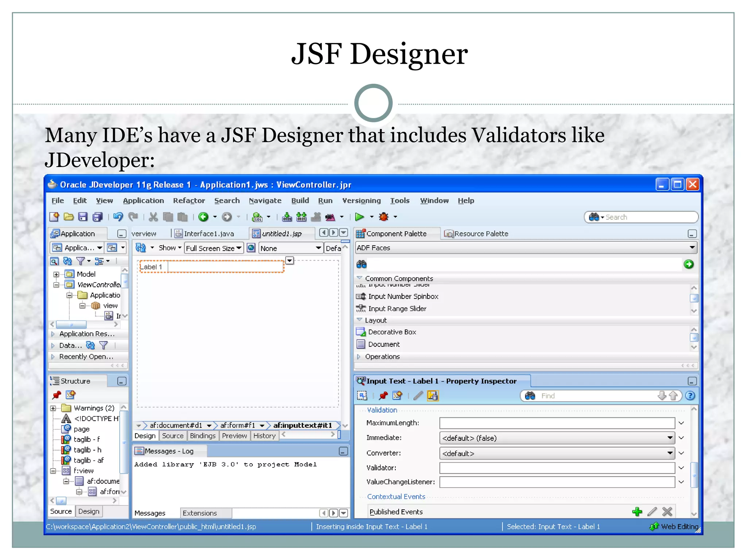The height and width of the screenshot is (560, 747).
Task: Expand the Model project tree node
Action: click(x=56, y=274)
